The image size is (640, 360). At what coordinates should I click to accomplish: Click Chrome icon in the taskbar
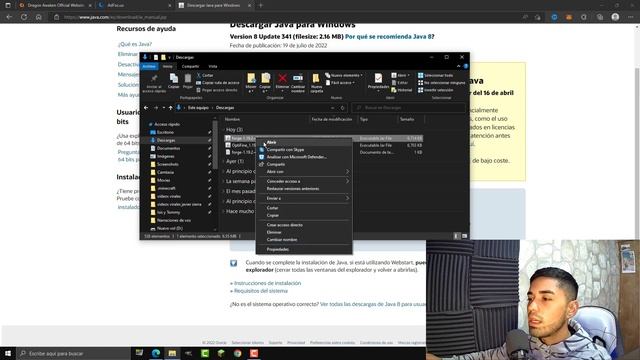pos(238,353)
